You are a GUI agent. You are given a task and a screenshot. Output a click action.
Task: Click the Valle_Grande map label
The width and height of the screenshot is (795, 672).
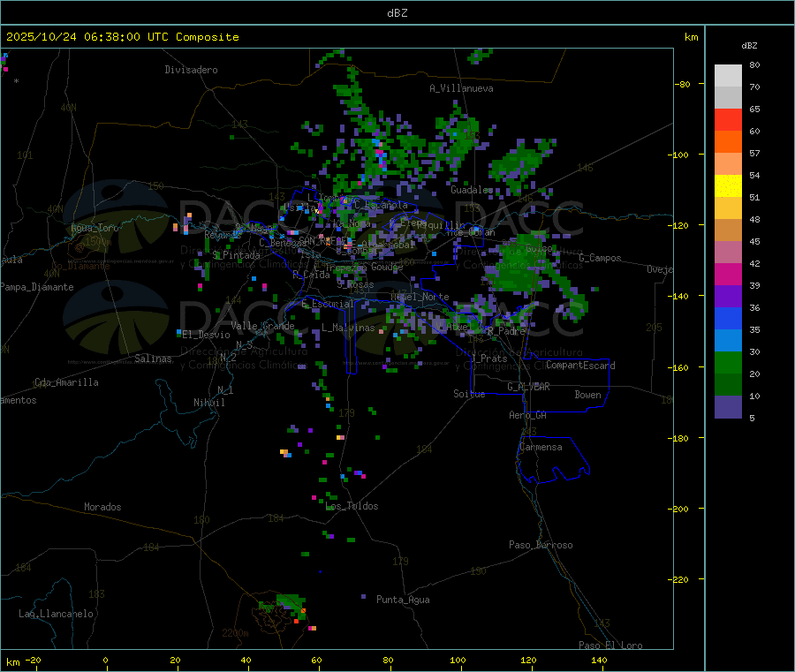[x=262, y=325]
